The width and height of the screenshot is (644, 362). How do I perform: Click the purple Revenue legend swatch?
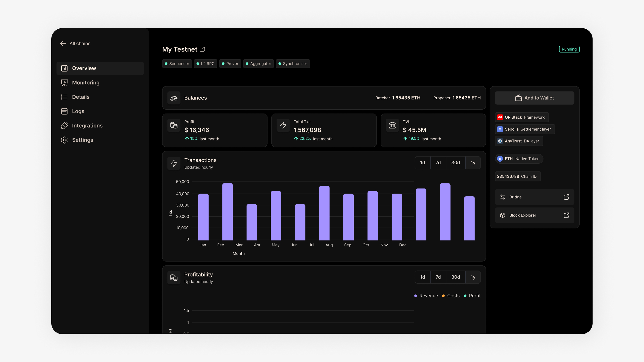tap(416, 296)
